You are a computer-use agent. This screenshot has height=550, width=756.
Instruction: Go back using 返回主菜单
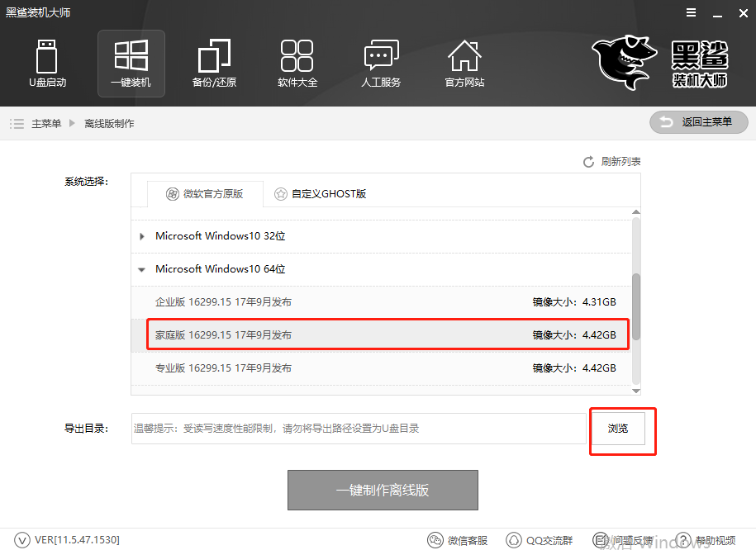coord(698,121)
